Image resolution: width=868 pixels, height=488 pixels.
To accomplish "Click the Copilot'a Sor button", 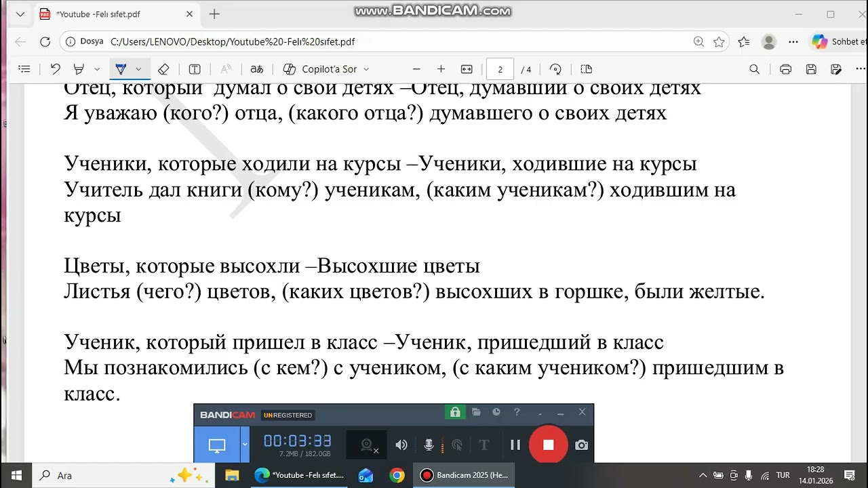I will [x=320, y=69].
